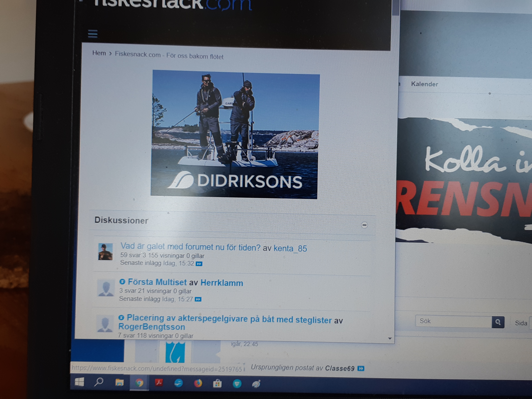532x399 pixels.
Task: Open Microsoft Store from the taskbar
Action: point(217,383)
